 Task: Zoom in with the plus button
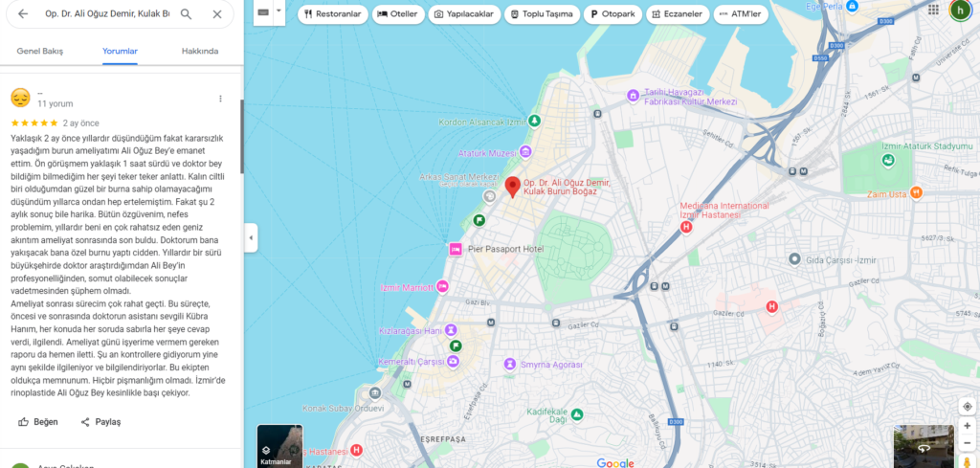click(967, 426)
